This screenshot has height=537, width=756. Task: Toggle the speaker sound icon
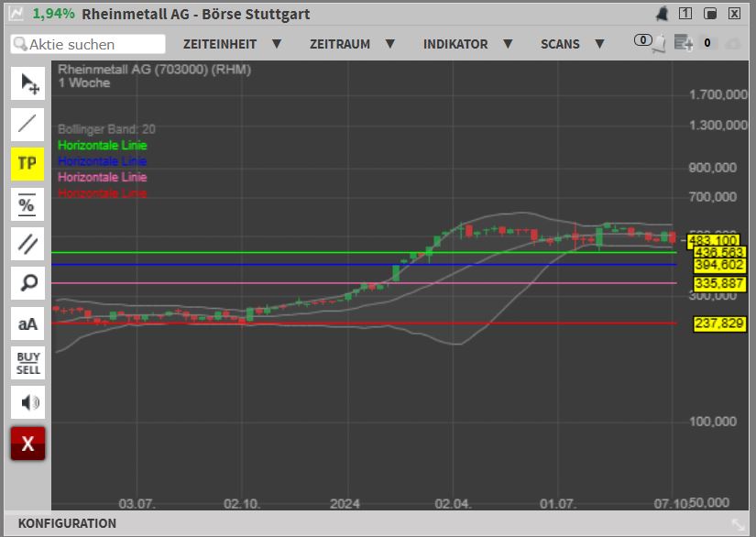(28, 402)
